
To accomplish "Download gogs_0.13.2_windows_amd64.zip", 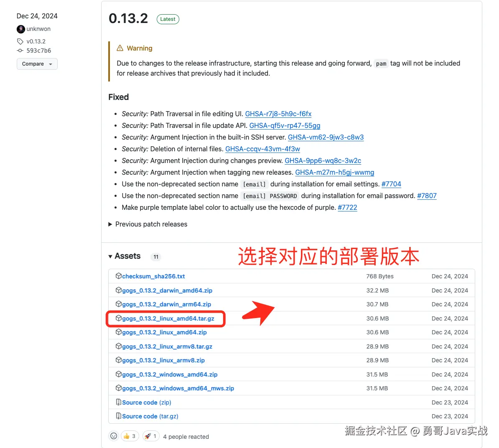I will [x=170, y=374].
